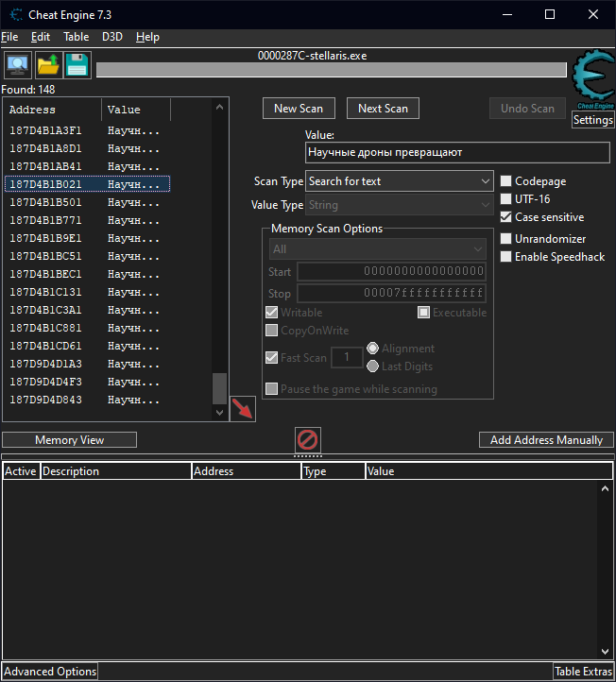Open the Table menu
Viewport: 616px width, 682px height.
tap(77, 37)
